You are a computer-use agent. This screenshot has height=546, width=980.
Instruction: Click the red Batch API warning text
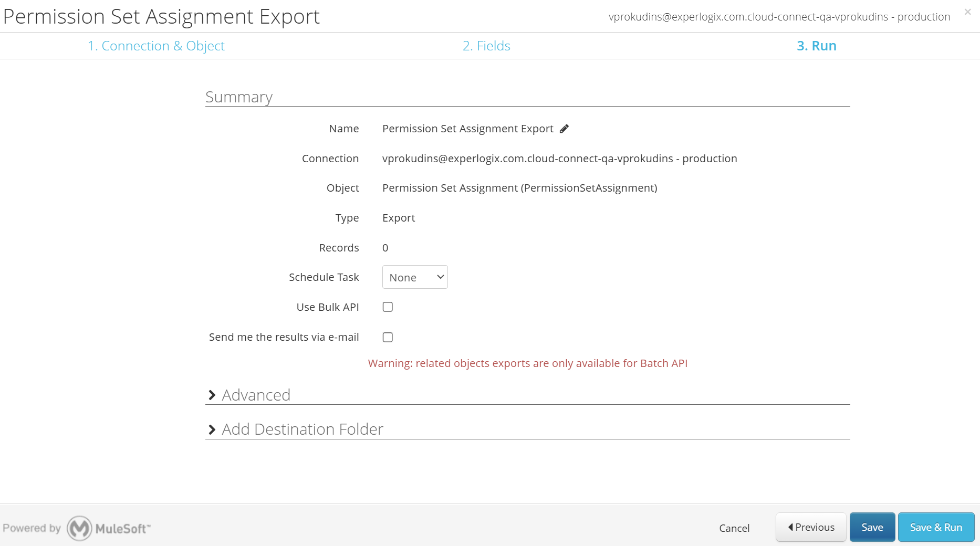tap(528, 363)
